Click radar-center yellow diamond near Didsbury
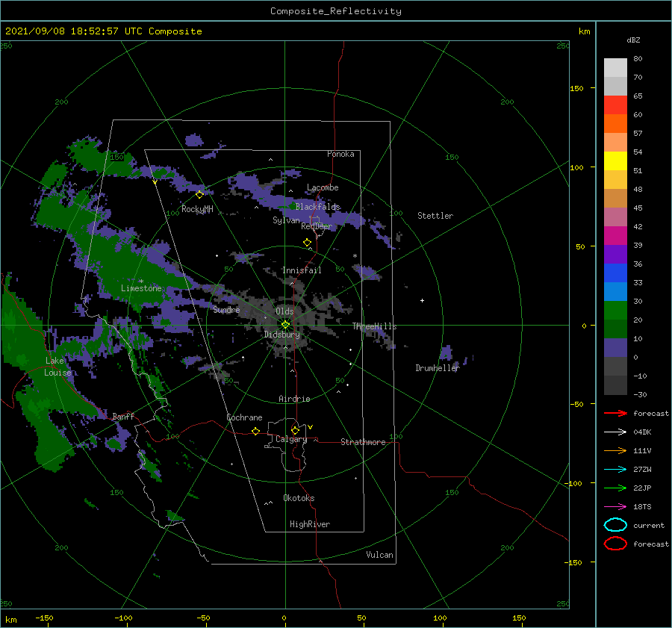 point(285,325)
